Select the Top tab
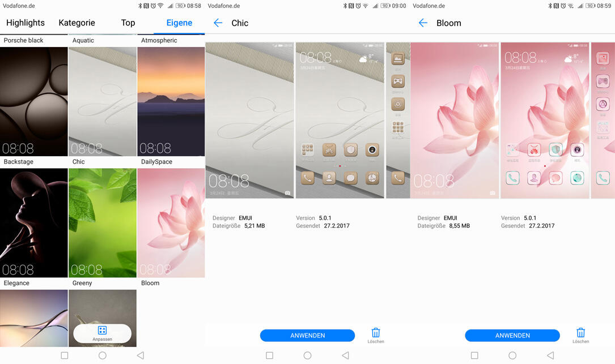 point(128,23)
